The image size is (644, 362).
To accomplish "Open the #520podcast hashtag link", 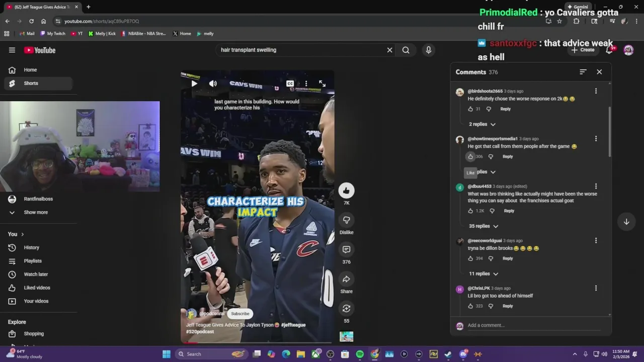I will pos(200,332).
